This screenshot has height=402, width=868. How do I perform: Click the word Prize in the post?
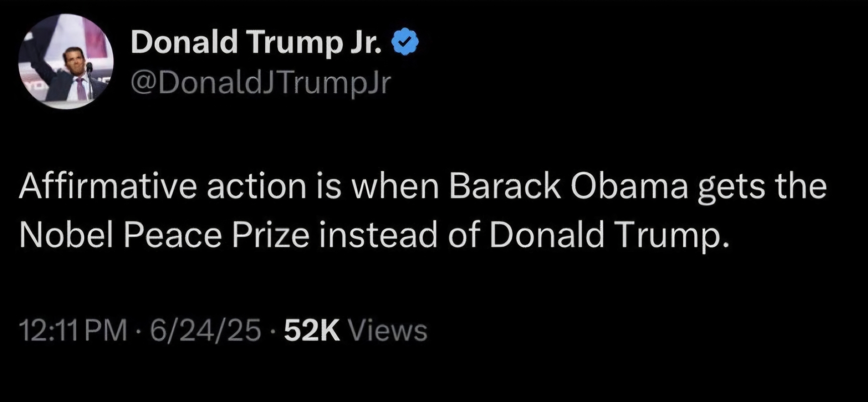(271, 235)
